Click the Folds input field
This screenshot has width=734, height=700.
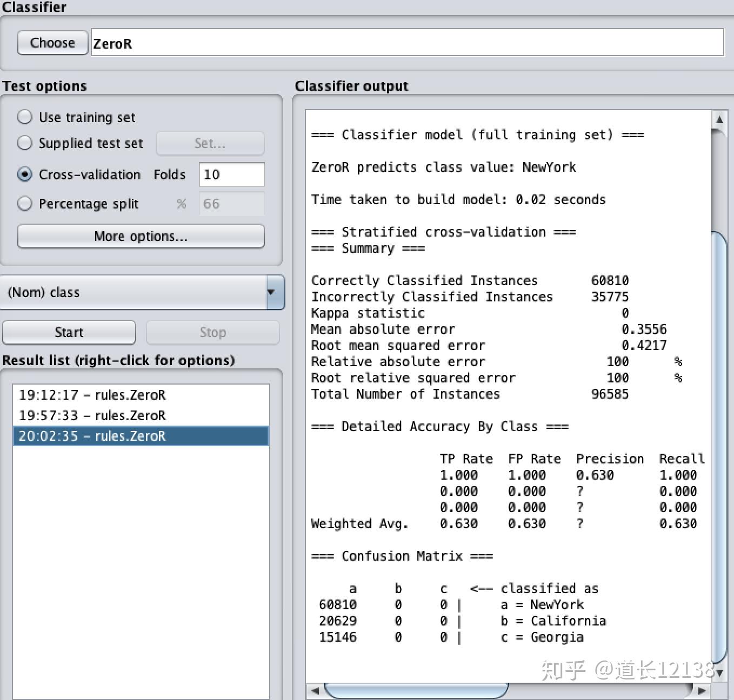(x=231, y=174)
